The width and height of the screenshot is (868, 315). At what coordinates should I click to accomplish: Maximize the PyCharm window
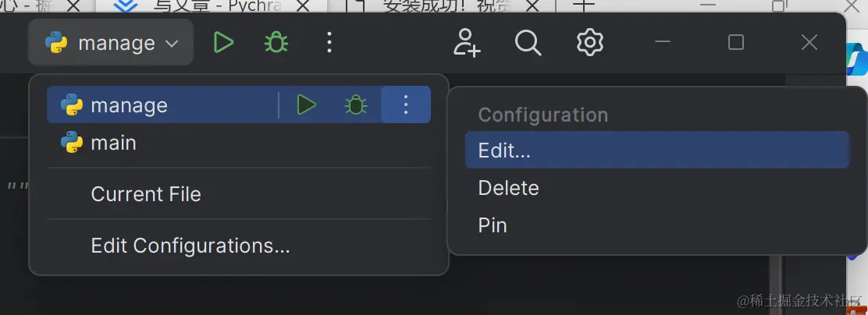tap(735, 42)
